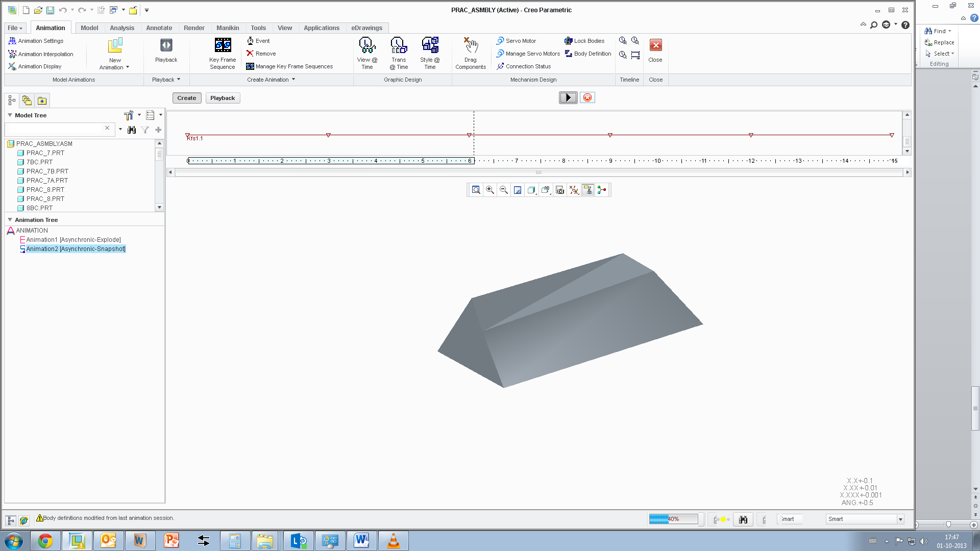Stop the animation with red stop button
Viewport: 980px width, 551px height.
(x=587, y=97)
